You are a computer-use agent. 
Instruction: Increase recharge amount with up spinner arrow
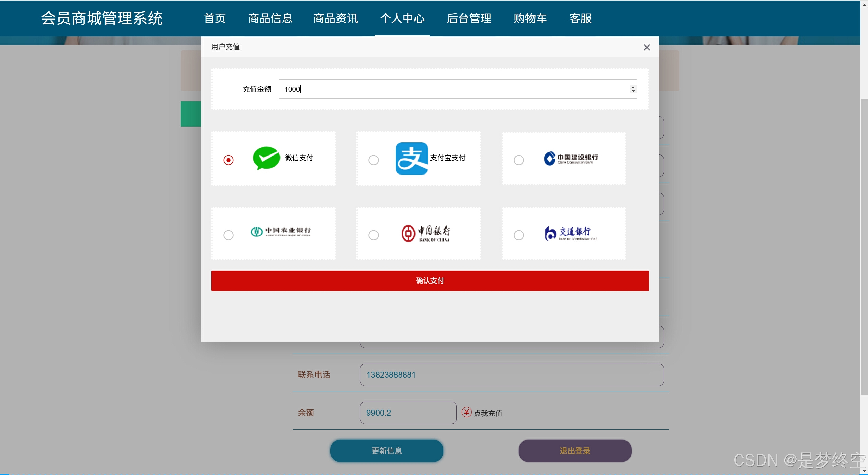(633, 87)
